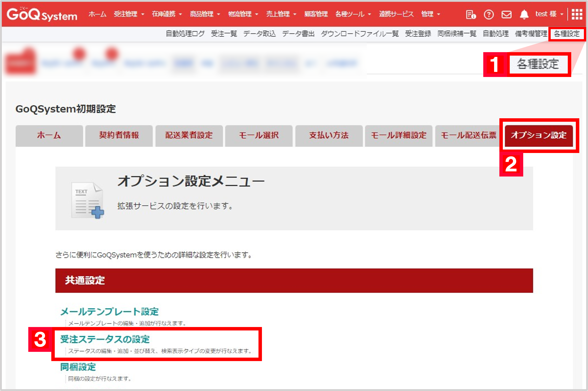Click the 共通設定 section header
588x391 pixels.
[x=294, y=280]
